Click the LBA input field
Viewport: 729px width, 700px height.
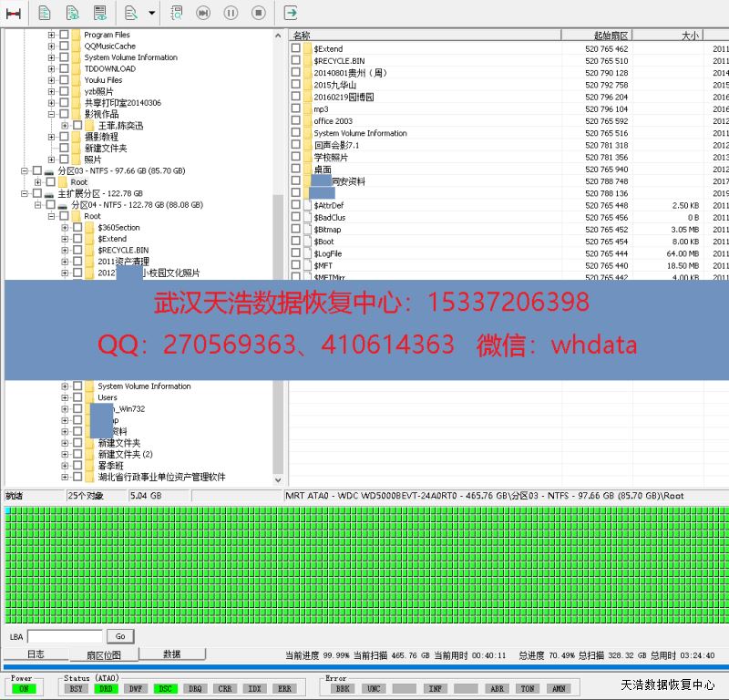(x=65, y=636)
